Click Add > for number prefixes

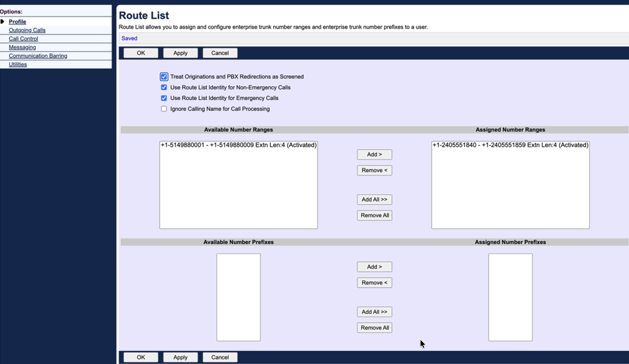coord(374,267)
